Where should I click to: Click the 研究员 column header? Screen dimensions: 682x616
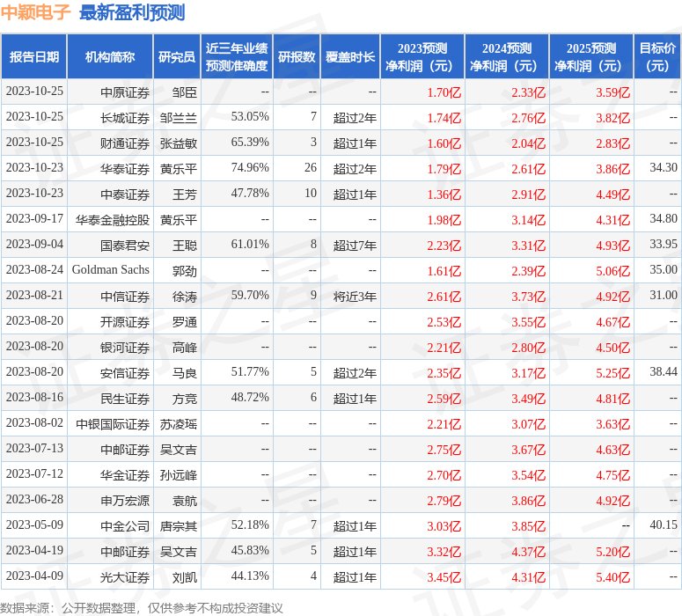pos(177,57)
